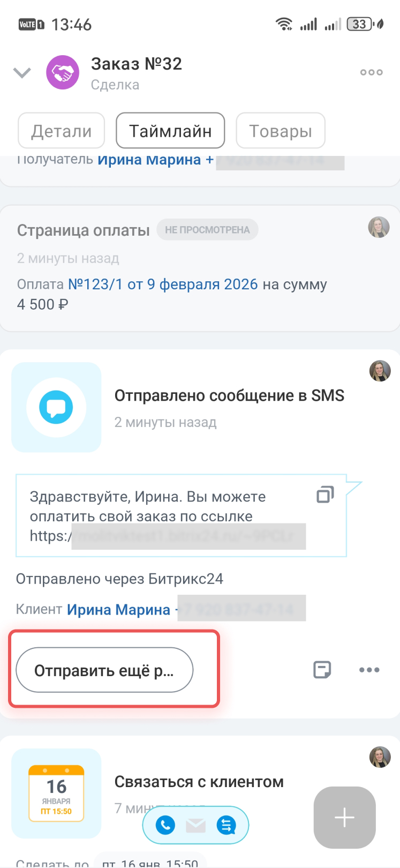400x868 pixels.
Task: Open client Ирина Марина in the SMS card
Action: 118,610
